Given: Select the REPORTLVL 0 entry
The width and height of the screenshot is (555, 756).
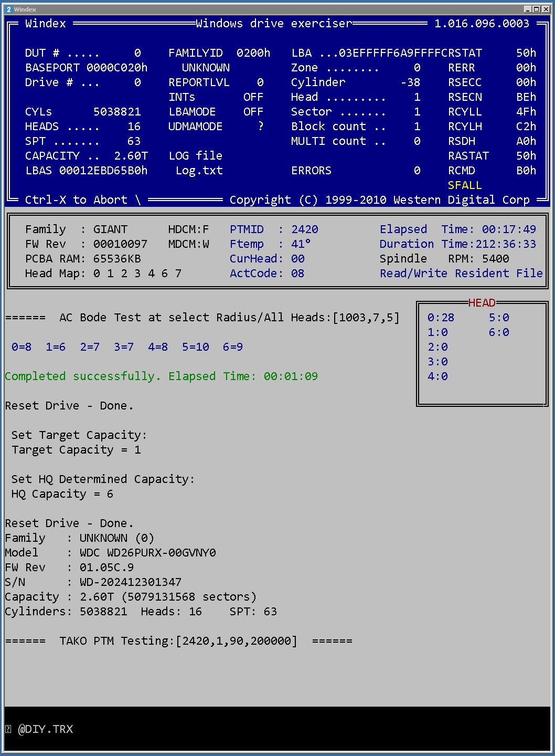Looking at the screenshot, I should [x=216, y=82].
